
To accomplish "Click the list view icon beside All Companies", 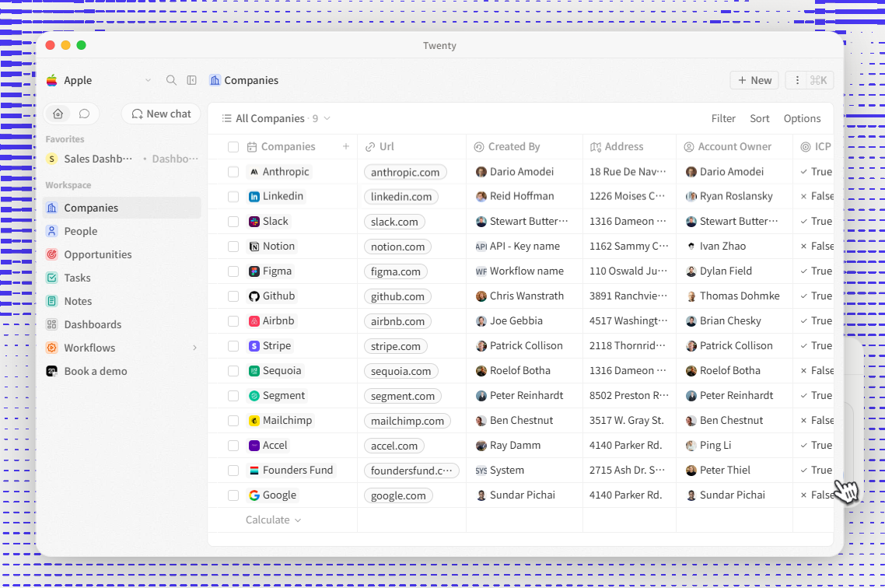I will 226,118.
